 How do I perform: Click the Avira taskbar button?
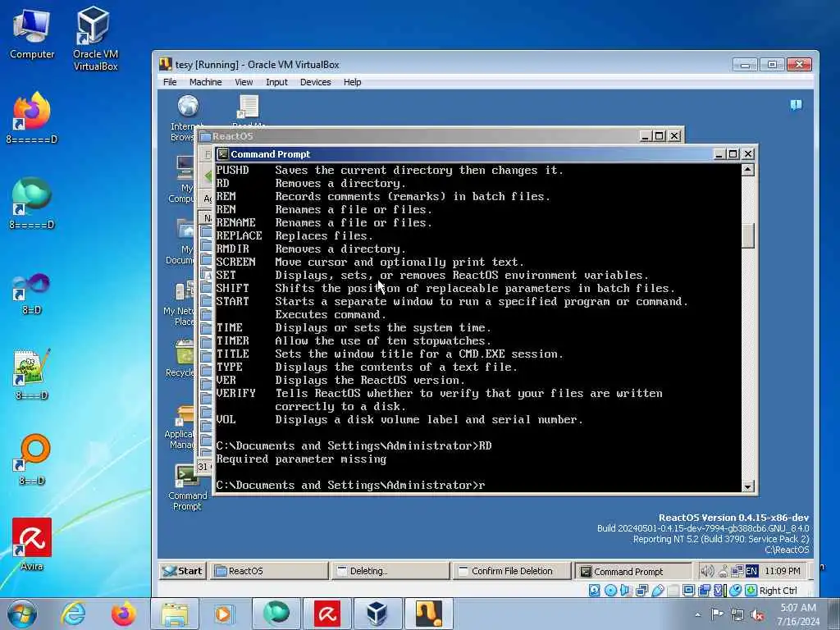327,614
